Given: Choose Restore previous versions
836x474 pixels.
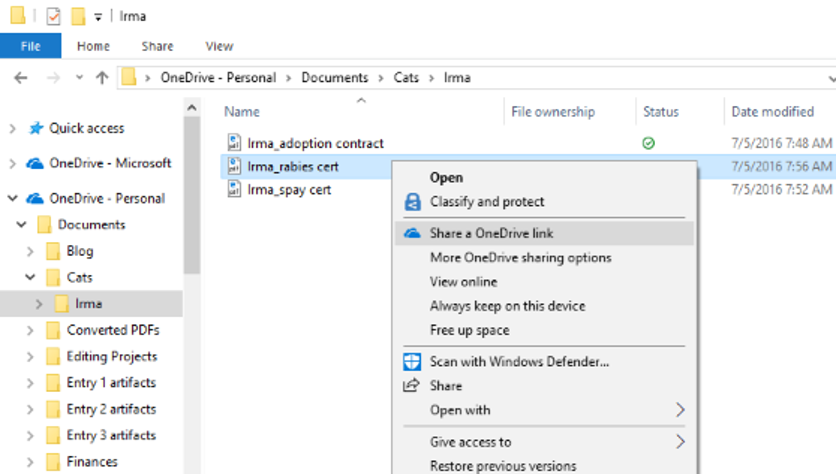Looking at the screenshot, I should [503, 466].
